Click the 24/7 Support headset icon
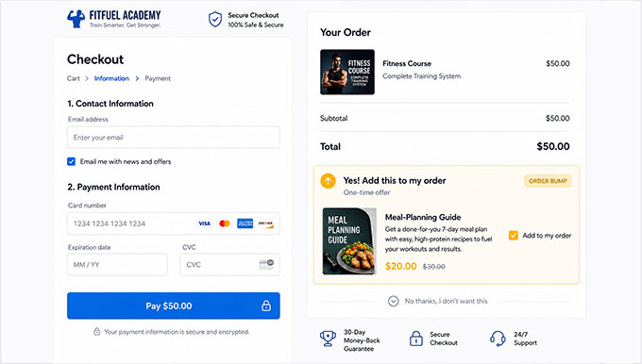The image size is (642, 364). [x=498, y=339]
